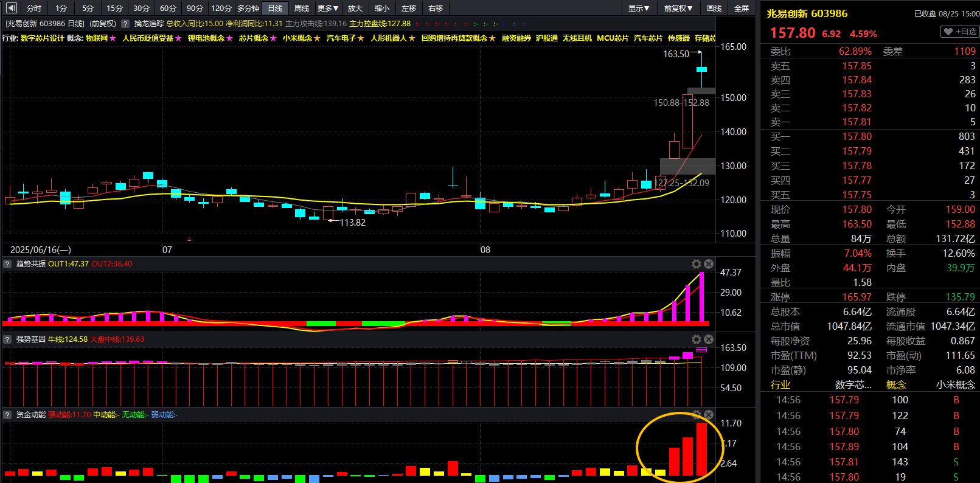Click the 资金动能 indicator name
980x483 pixels.
point(30,415)
